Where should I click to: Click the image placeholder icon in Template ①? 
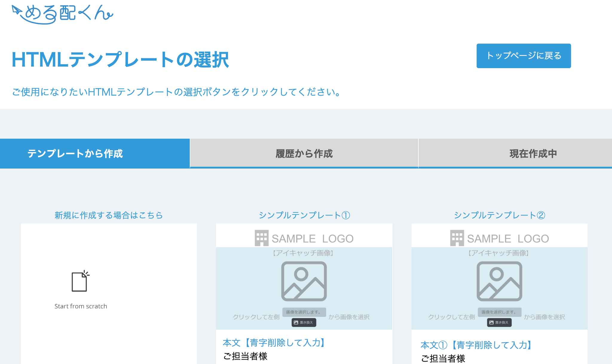point(304,281)
